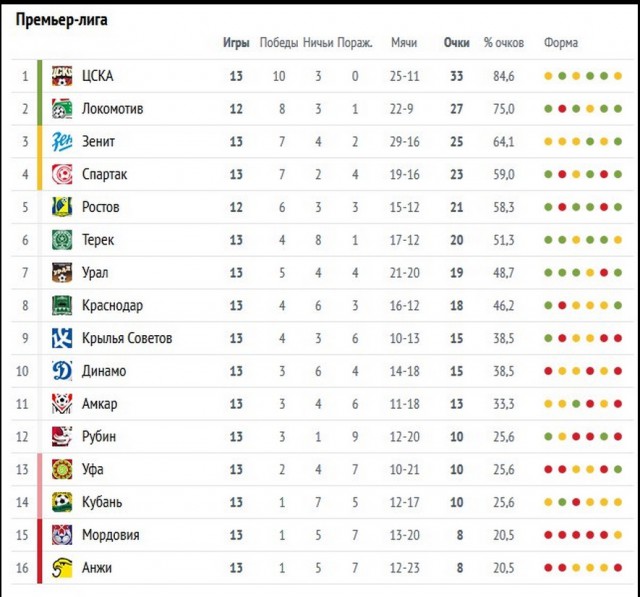This screenshot has width=640, height=597.
Task: Open the Краснодар team name link
Action: 112,306
